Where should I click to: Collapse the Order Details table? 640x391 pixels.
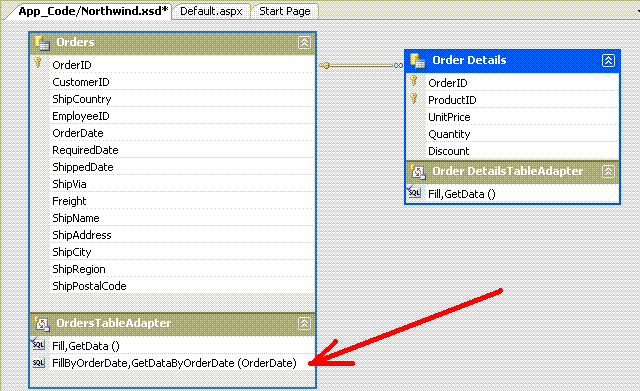pyautogui.click(x=608, y=60)
